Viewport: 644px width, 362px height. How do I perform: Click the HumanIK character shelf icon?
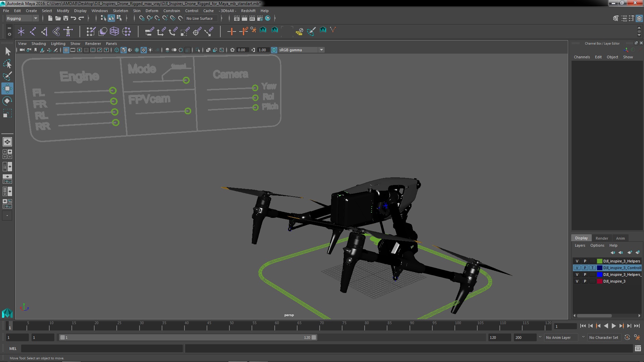pyautogui.click(x=68, y=32)
